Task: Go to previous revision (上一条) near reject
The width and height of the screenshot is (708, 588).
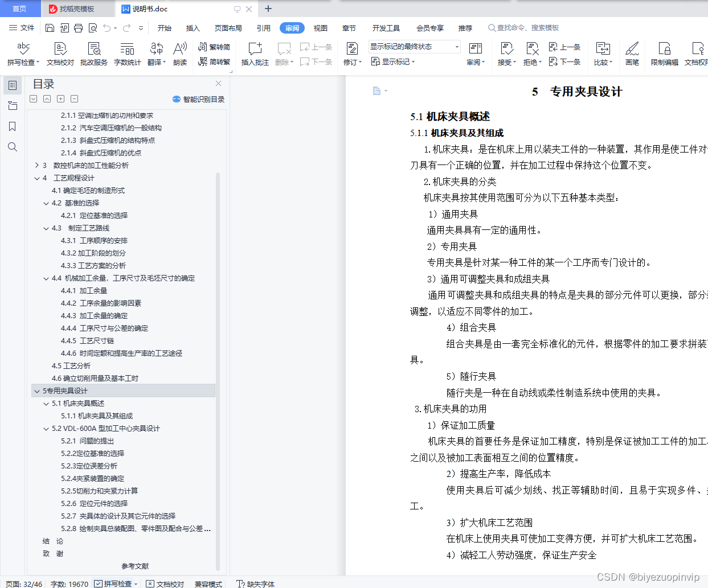Action: click(565, 47)
